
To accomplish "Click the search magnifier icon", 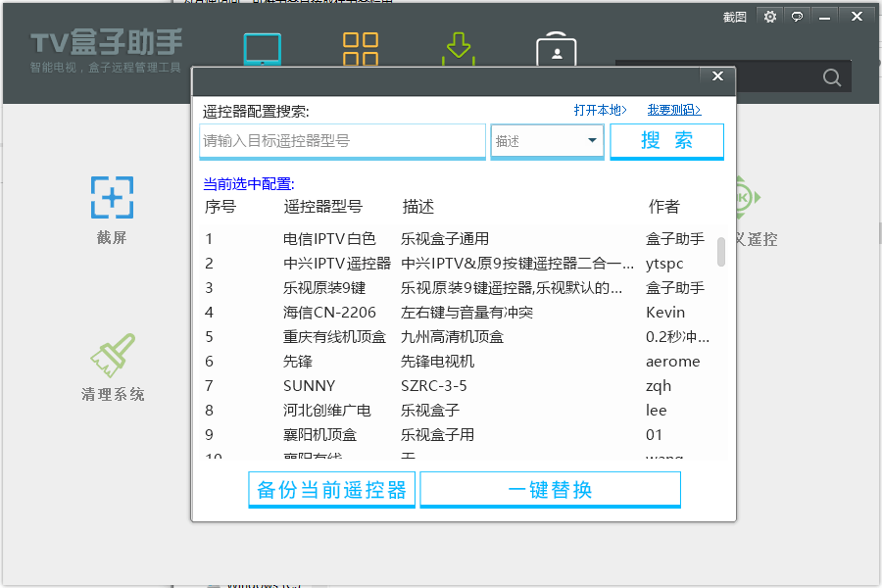I will pos(831,76).
